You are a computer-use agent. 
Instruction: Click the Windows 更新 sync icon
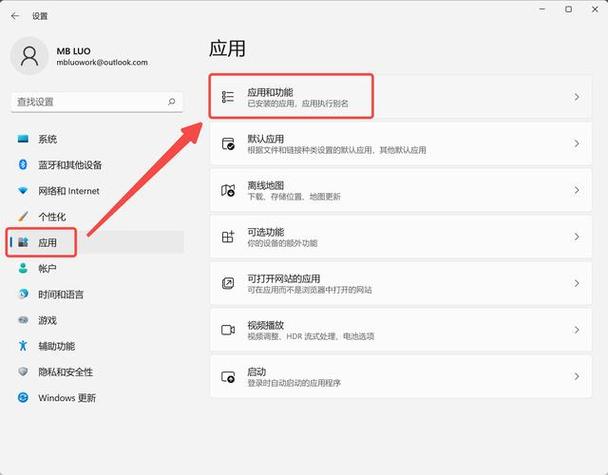click(x=23, y=397)
